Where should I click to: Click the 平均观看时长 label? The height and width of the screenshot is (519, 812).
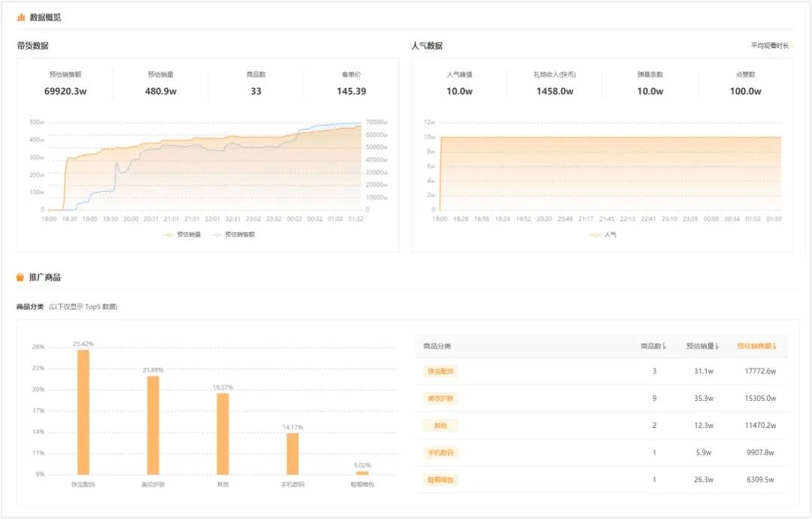(x=770, y=46)
